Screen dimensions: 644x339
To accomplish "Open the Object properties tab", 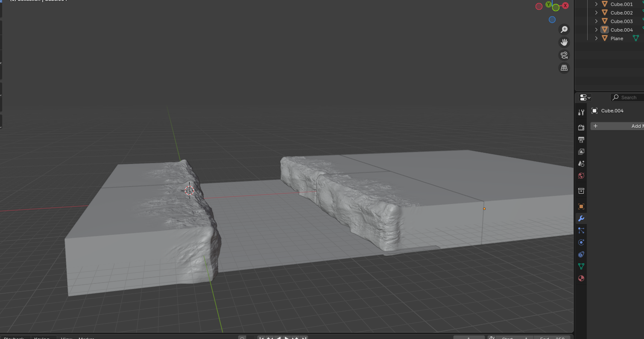I will click(581, 206).
